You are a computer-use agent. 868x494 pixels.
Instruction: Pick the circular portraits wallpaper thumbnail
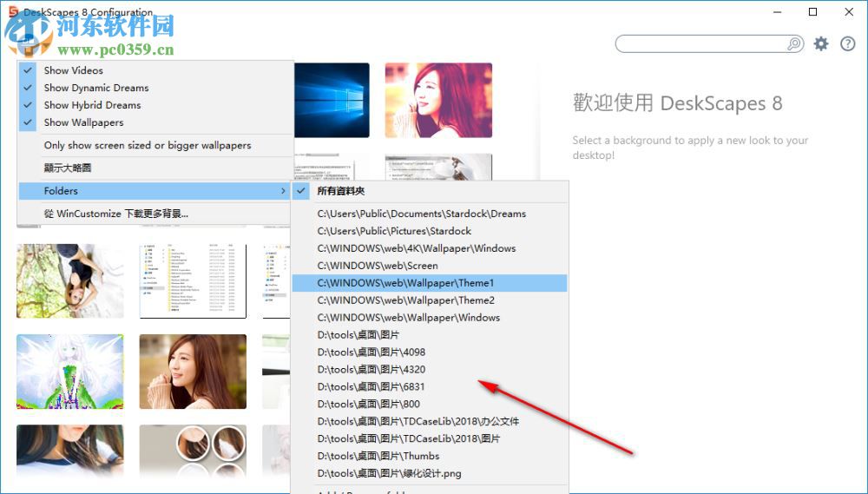[x=193, y=451]
